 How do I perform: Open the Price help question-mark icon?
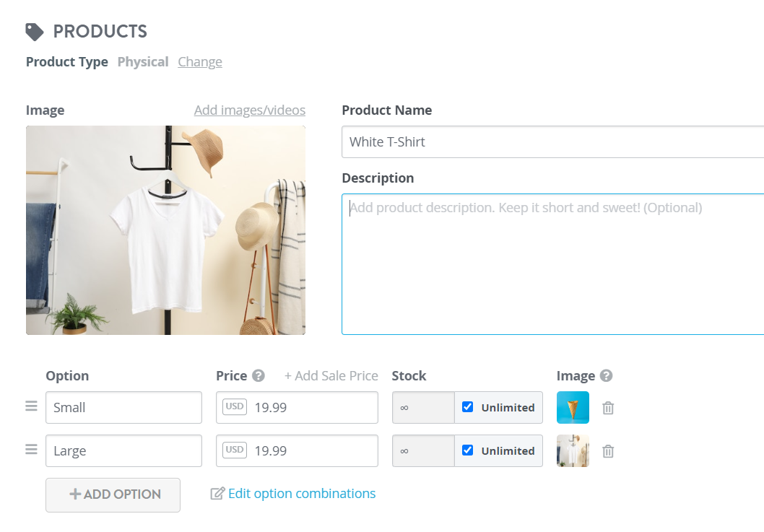[x=259, y=375]
